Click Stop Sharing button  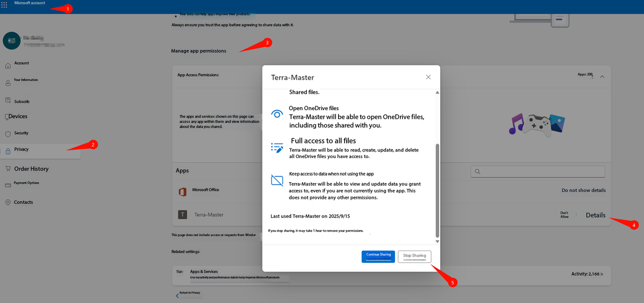[415, 256]
